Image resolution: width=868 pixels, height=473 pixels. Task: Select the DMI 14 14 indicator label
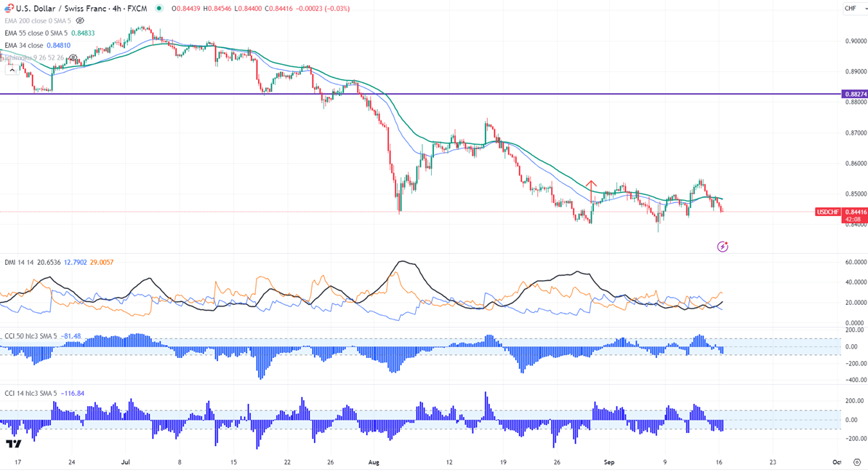tap(20, 263)
